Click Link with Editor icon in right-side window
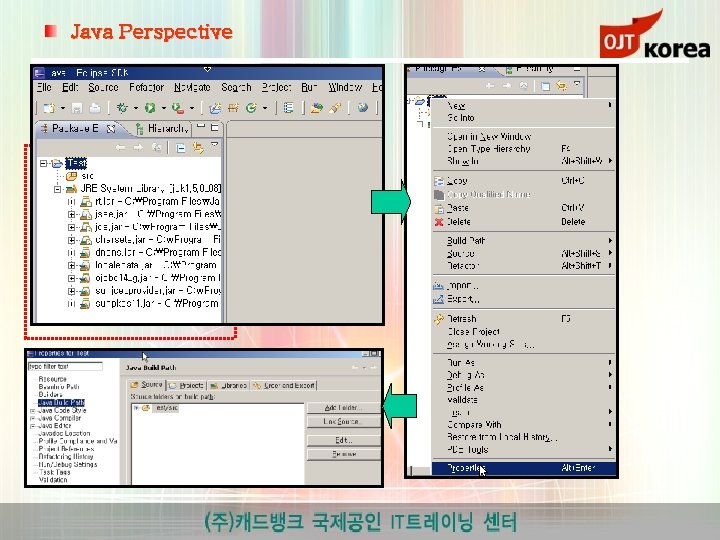This screenshot has height=540, width=720. pyautogui.click(x=561, y=86)
